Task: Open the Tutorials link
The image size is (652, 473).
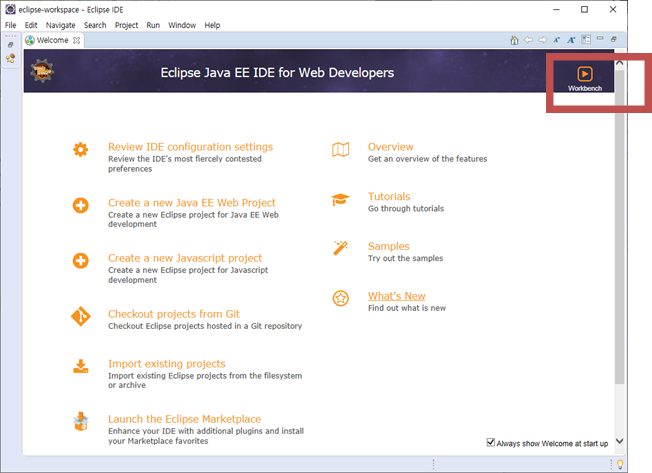Action: pos(389,196)
